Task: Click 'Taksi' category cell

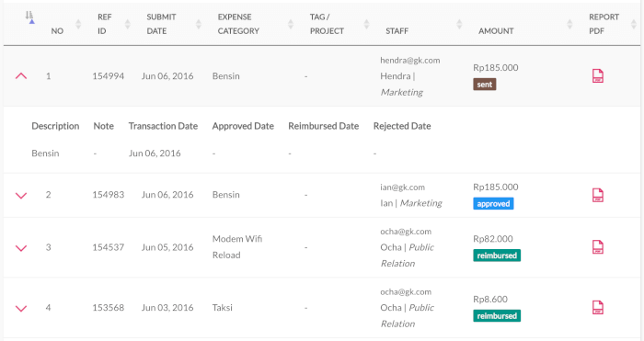Action: pyautogui.click(x=223, y=307)
